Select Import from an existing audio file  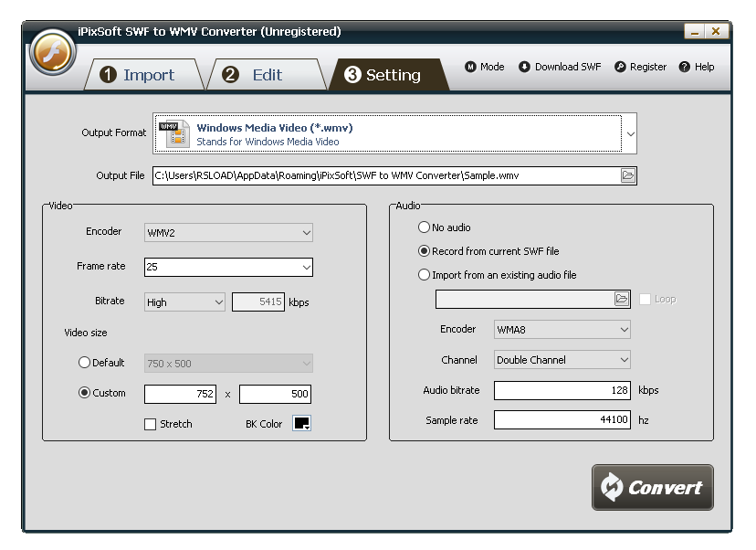424,274
